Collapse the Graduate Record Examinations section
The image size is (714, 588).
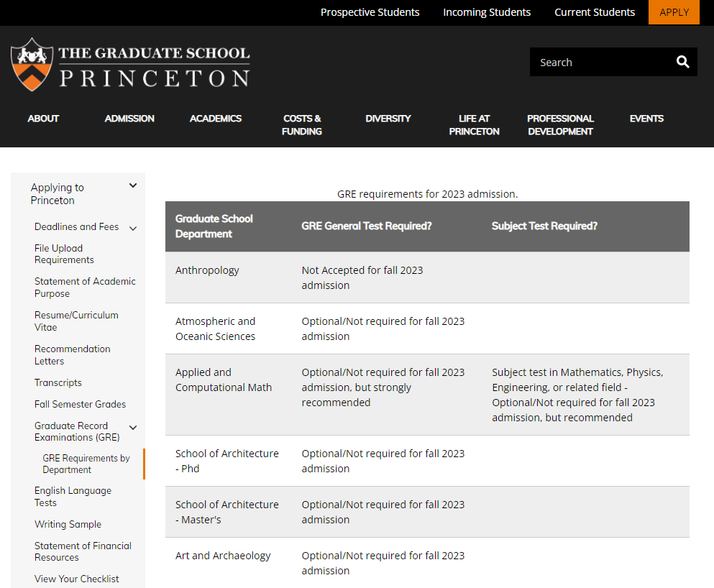tap(132, 426)
